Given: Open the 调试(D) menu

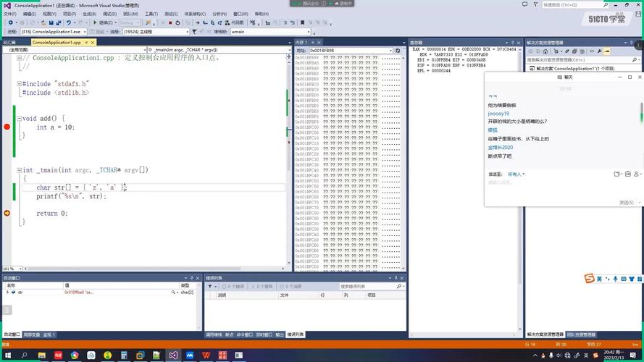Looking at the screenshot, I should point(109,14).
